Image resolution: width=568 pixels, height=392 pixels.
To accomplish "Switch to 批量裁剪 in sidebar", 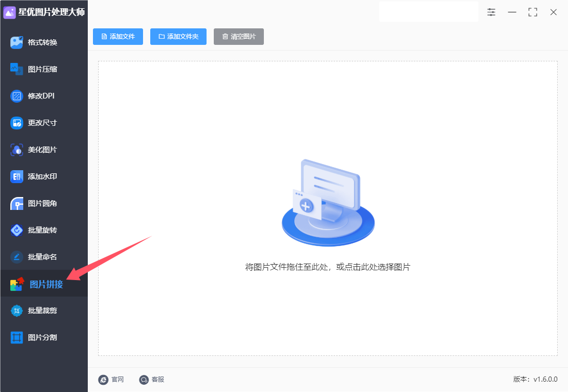I will click(44, 311).
